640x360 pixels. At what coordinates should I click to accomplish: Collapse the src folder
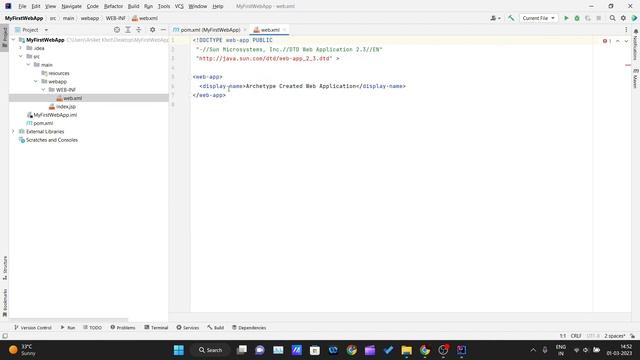[x=21, y=56]
